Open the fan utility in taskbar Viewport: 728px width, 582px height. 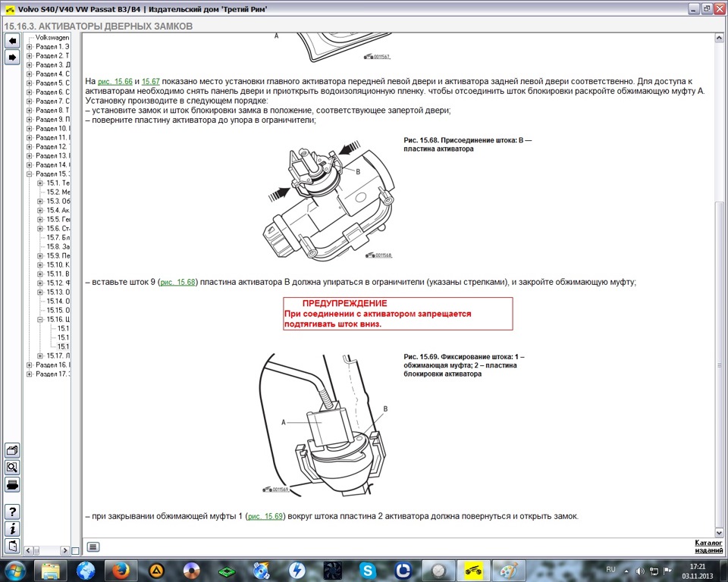(x=332, y=571)
